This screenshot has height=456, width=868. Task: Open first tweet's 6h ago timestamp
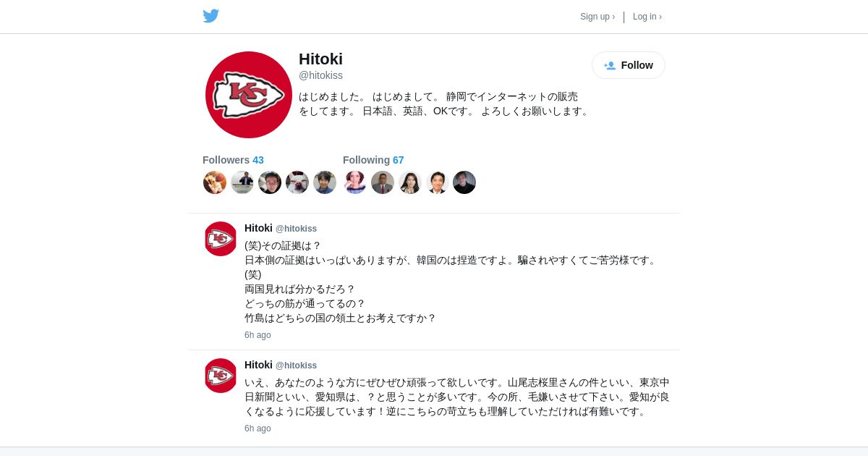pos(258,335)
